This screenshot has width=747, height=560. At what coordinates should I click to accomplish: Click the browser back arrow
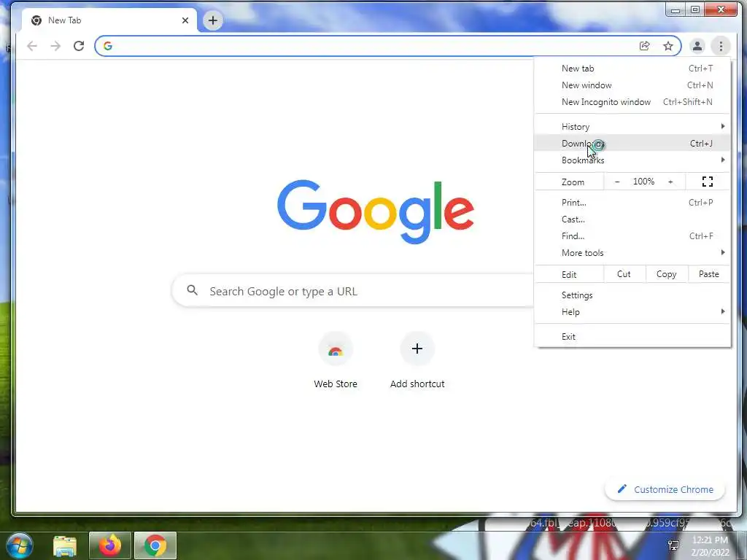click(x=32, y=46)
